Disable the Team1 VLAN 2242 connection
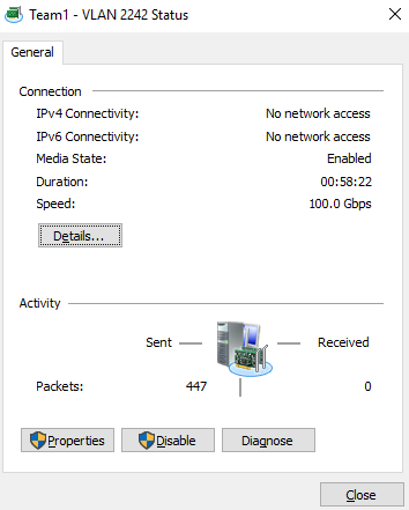 [x=168, y=440]
